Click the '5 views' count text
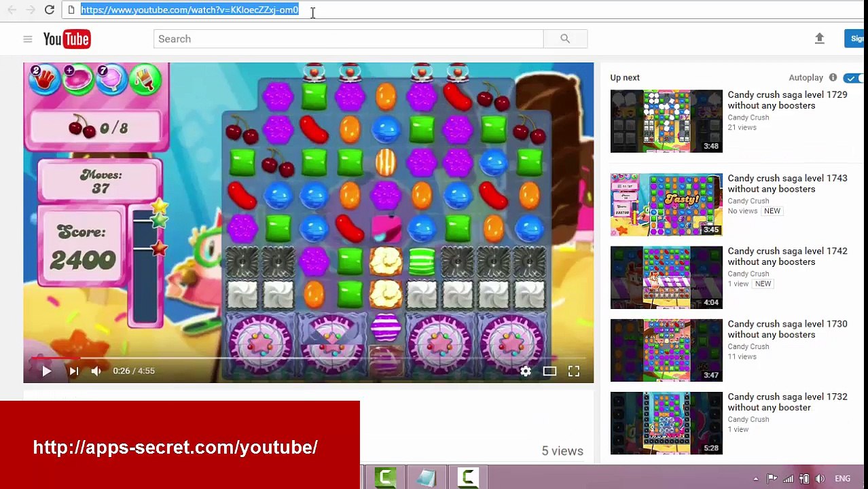Screen dimensions: 868x489 point(562,451)
